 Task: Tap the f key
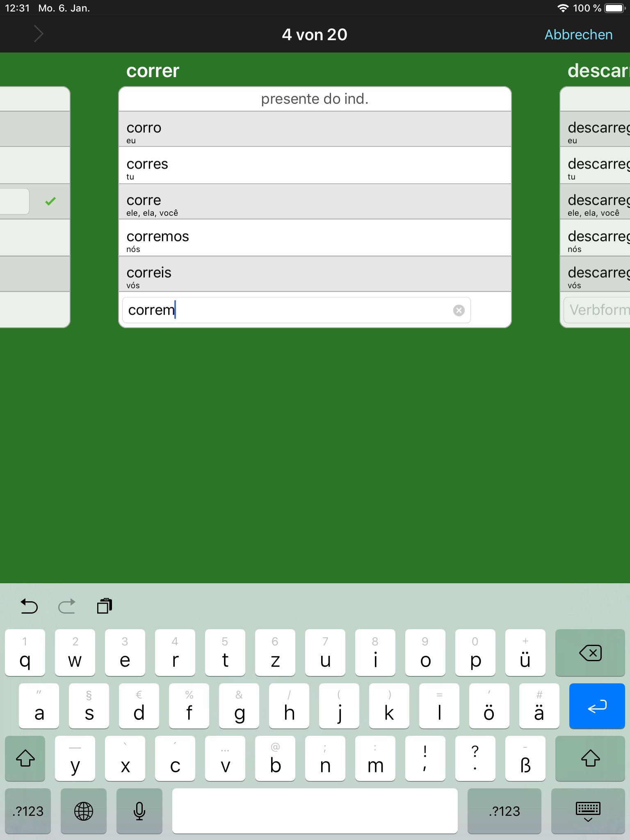tap(189, 706)
